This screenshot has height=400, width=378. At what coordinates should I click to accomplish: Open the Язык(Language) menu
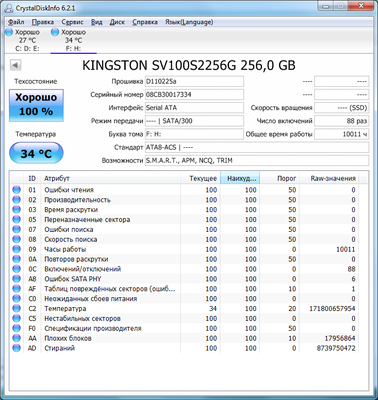(x=189, y=22)
